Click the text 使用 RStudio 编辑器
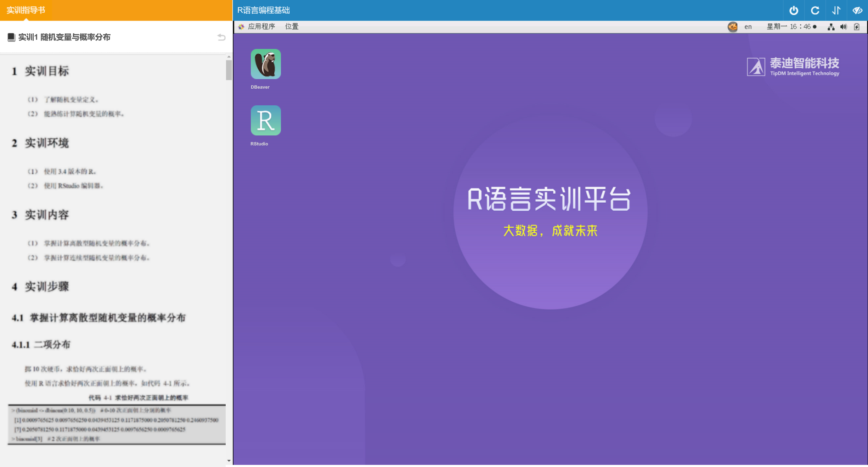This screenshot has height=467, width=868. 73,186
